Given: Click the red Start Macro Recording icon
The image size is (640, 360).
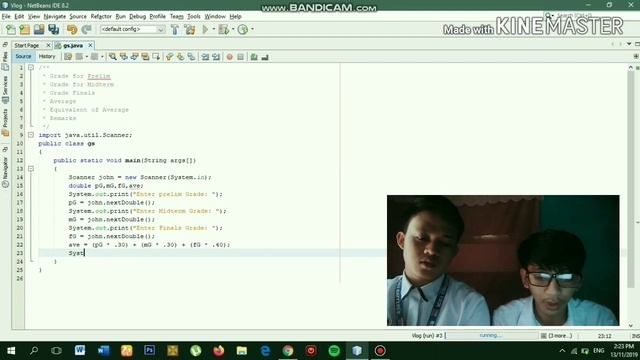Looking at the screenshot, I should tap(229, 57).
